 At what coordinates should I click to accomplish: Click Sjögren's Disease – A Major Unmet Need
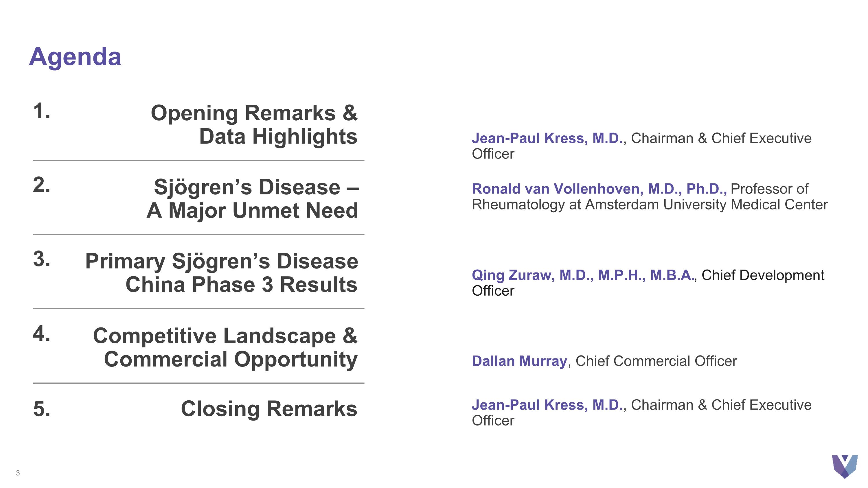tap(253, 198)
